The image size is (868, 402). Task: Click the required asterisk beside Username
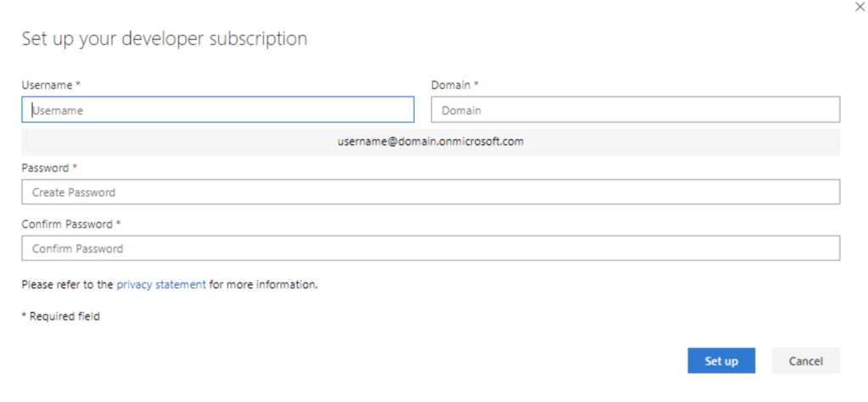click(78, 85)
